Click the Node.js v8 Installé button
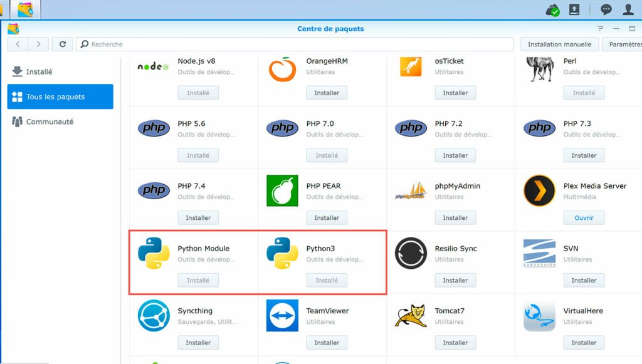 click(x=198, y=93)
